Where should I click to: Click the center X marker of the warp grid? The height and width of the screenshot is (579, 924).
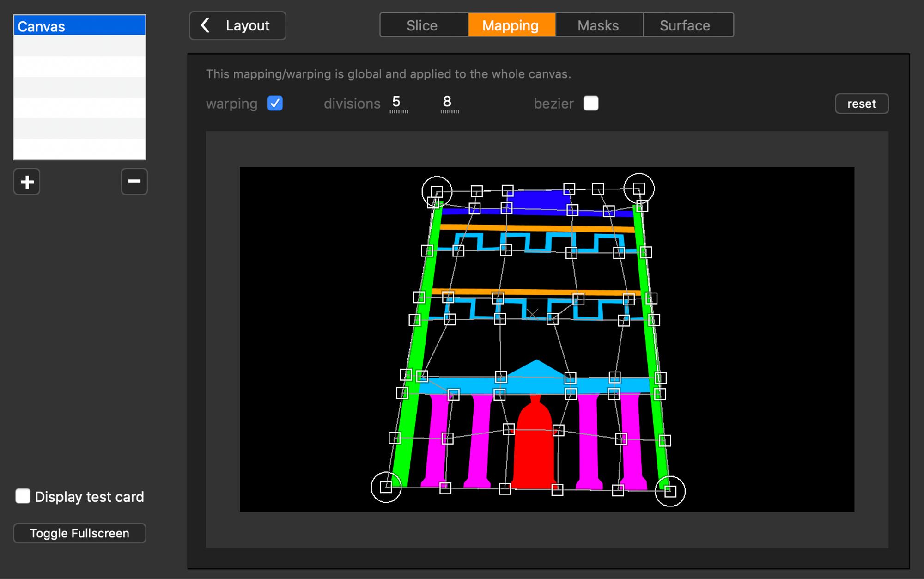tap(532, 314)
